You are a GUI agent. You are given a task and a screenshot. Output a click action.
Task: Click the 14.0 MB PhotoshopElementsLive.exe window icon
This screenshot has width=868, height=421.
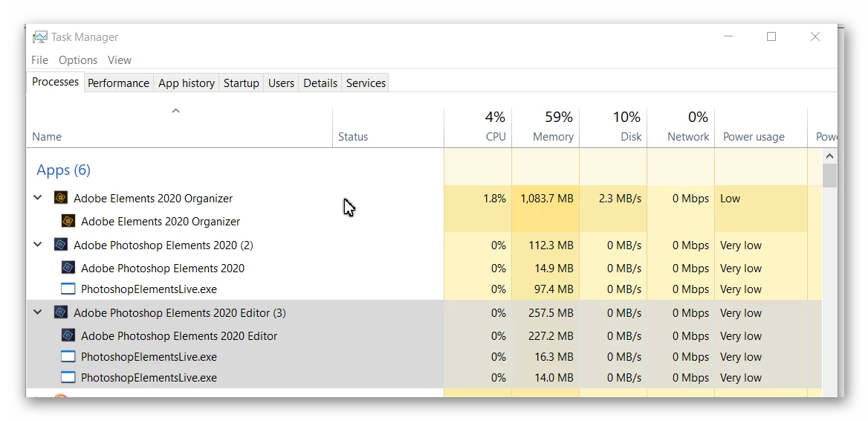pos(68,378)
